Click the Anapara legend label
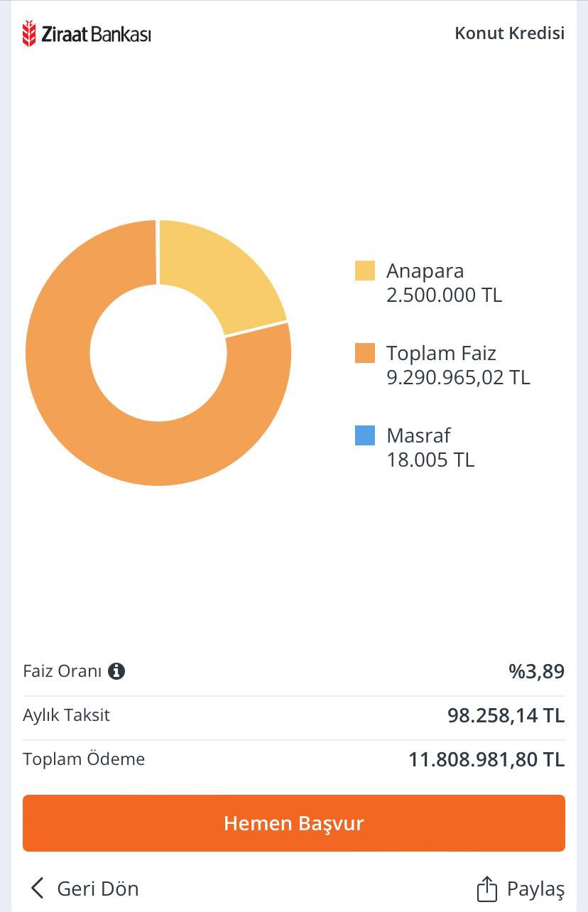Screen dimensions: 588x912 pos(425,271)
